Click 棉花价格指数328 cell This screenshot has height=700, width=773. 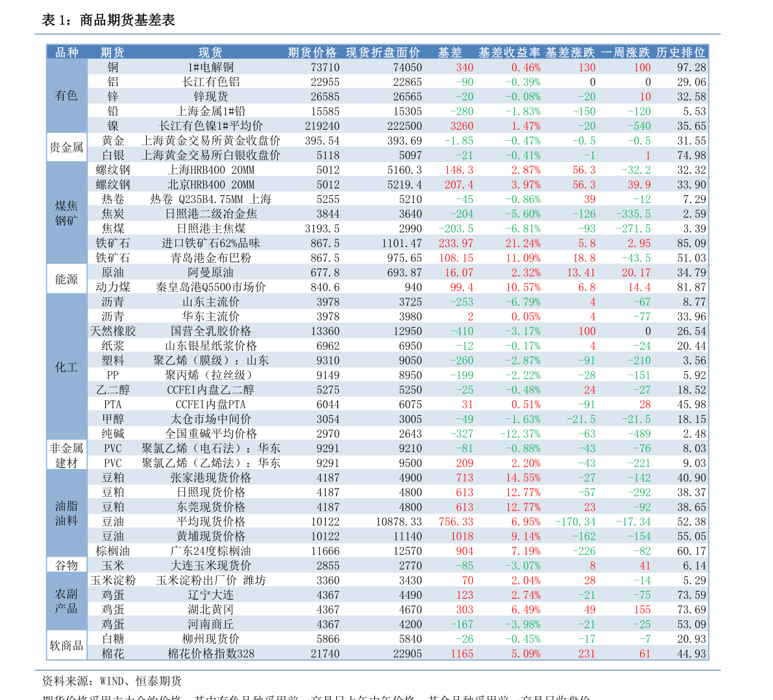click(x=210, y=654)
